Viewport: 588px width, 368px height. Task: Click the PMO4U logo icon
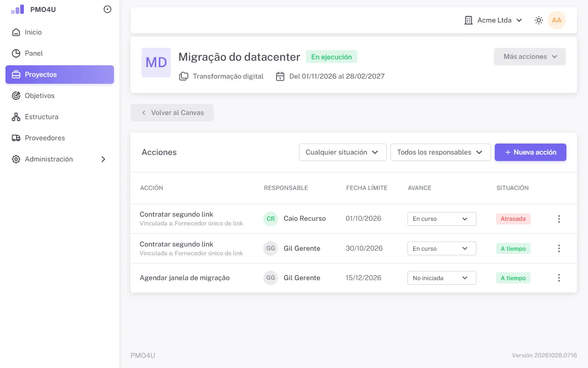[17, 9]
